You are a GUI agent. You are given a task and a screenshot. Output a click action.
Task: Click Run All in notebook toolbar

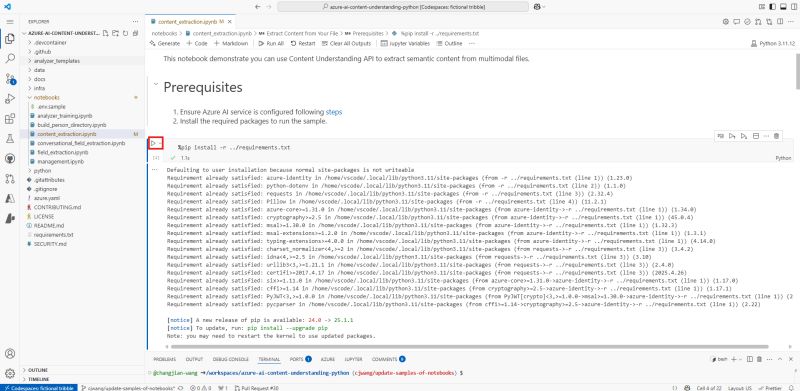point(271,43)
